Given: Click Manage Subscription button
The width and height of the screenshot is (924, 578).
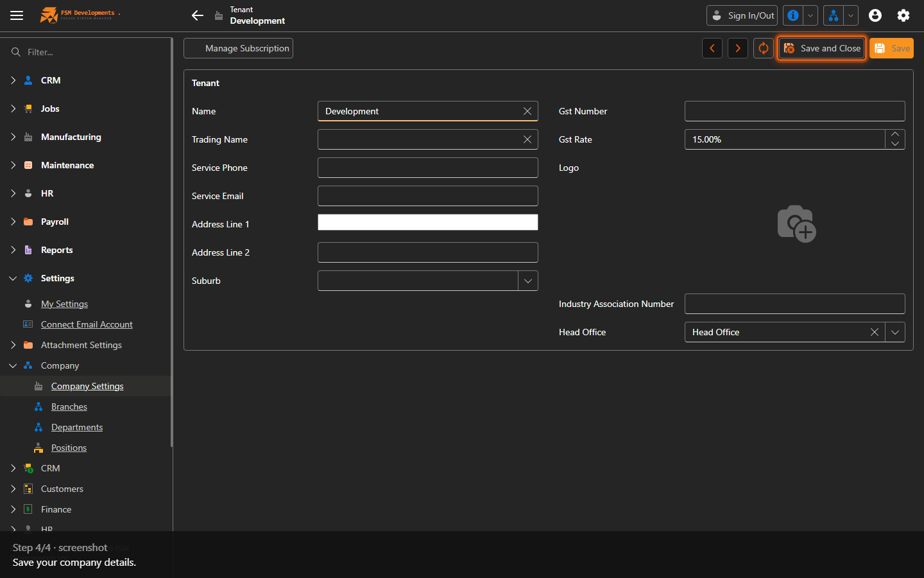Looking at the screenshot, I should click(238, 48).
